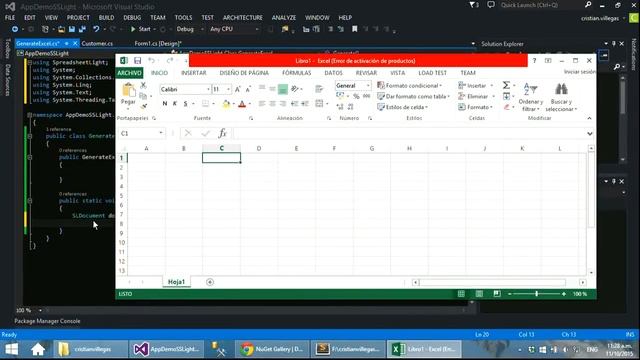Toggle middle vertical alignment (highlighted) button
The height and width of the screenshot is (360, 640).
[x=282, y=89]
